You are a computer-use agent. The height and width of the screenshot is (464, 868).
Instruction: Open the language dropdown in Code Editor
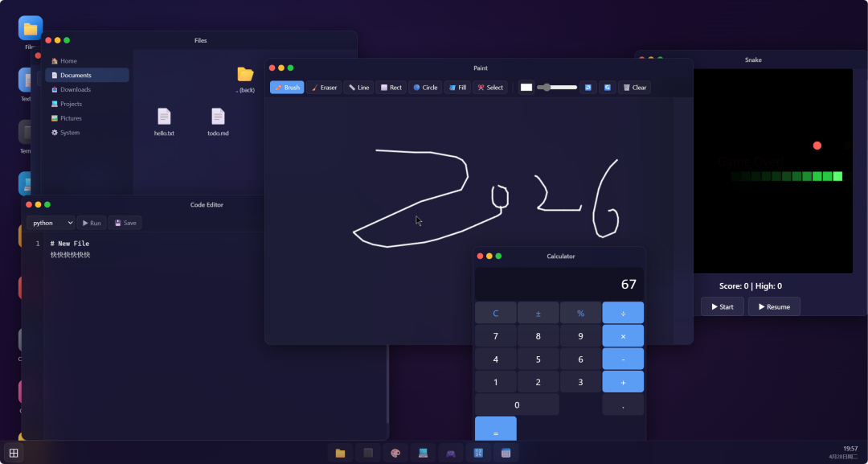[51, 223]
